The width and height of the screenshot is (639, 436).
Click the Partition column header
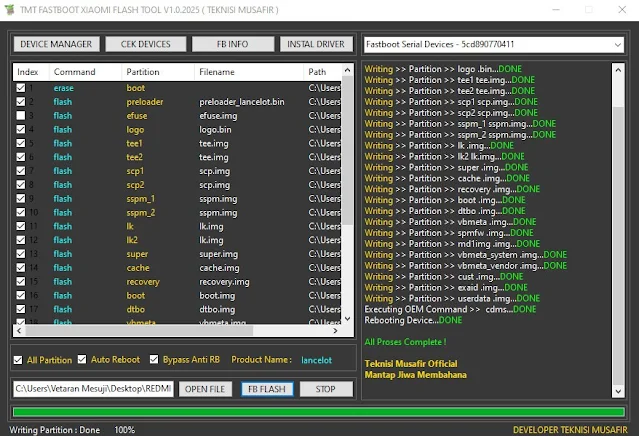tap(158, 72)
